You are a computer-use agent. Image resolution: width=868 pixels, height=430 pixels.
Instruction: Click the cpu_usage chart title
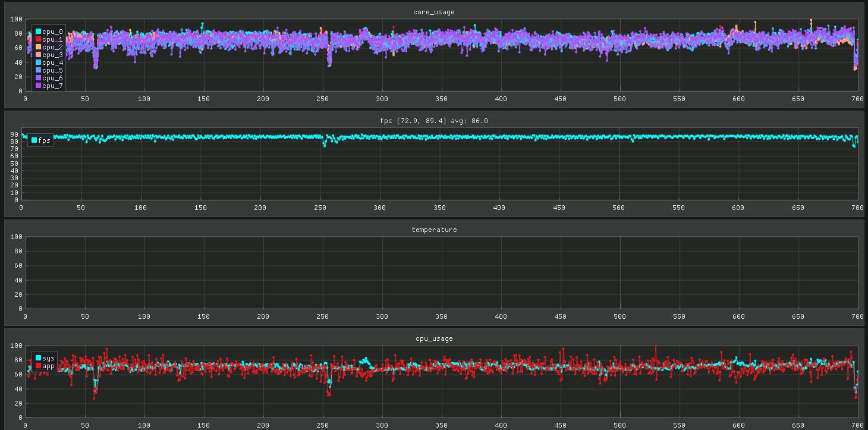pyautogui.click(x=434, y=338)
